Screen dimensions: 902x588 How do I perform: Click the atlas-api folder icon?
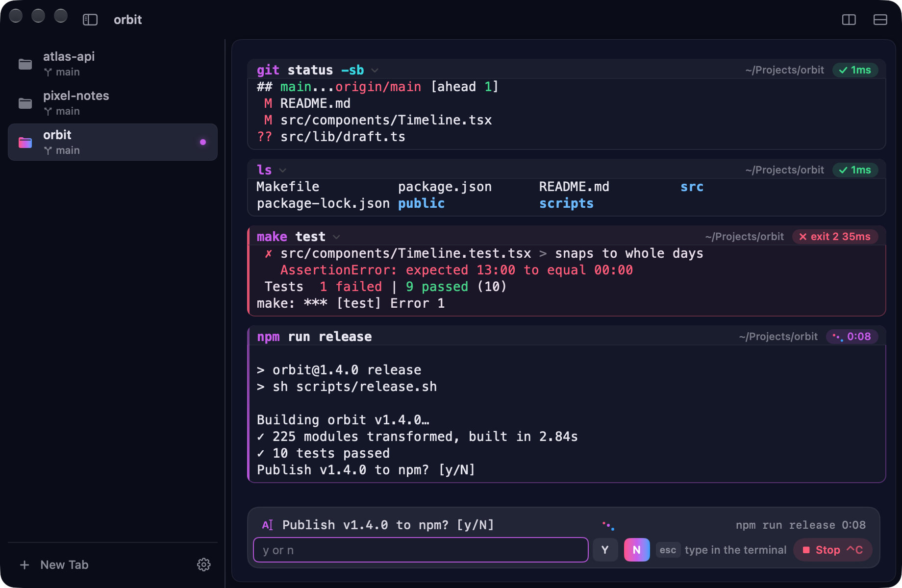pyautogui.click(x=25, y=64)
